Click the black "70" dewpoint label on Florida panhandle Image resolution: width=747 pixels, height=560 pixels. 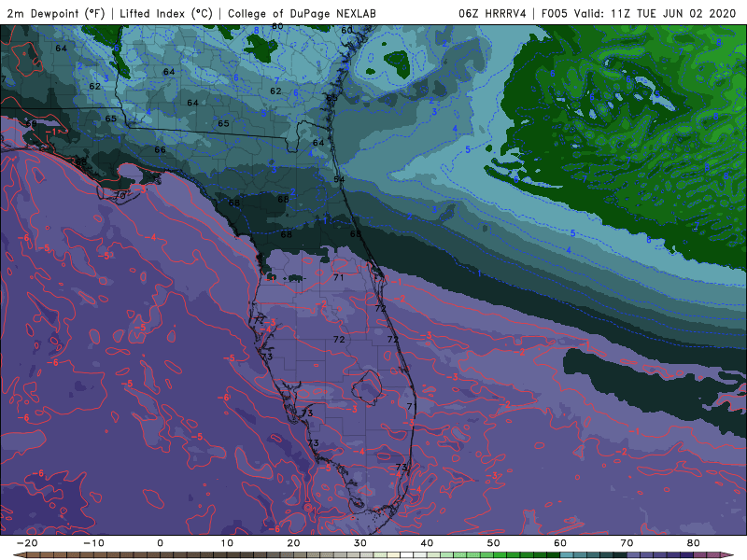[x=120, y=195]
